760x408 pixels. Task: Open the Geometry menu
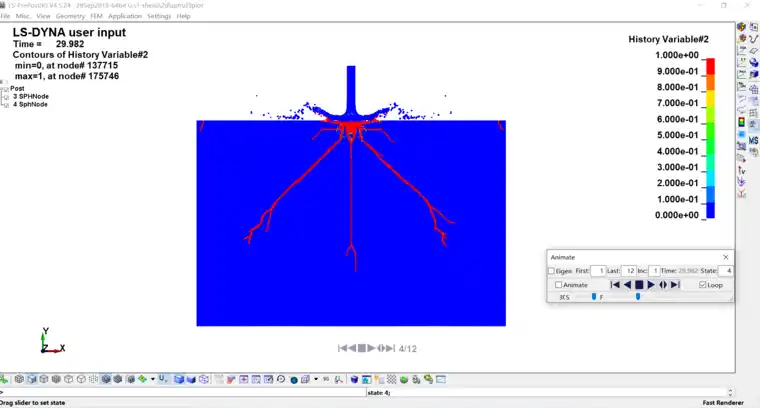pos(70,16)
